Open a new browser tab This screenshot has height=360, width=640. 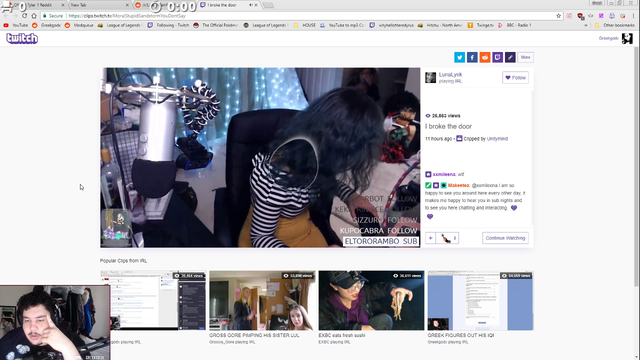(268, 5)
